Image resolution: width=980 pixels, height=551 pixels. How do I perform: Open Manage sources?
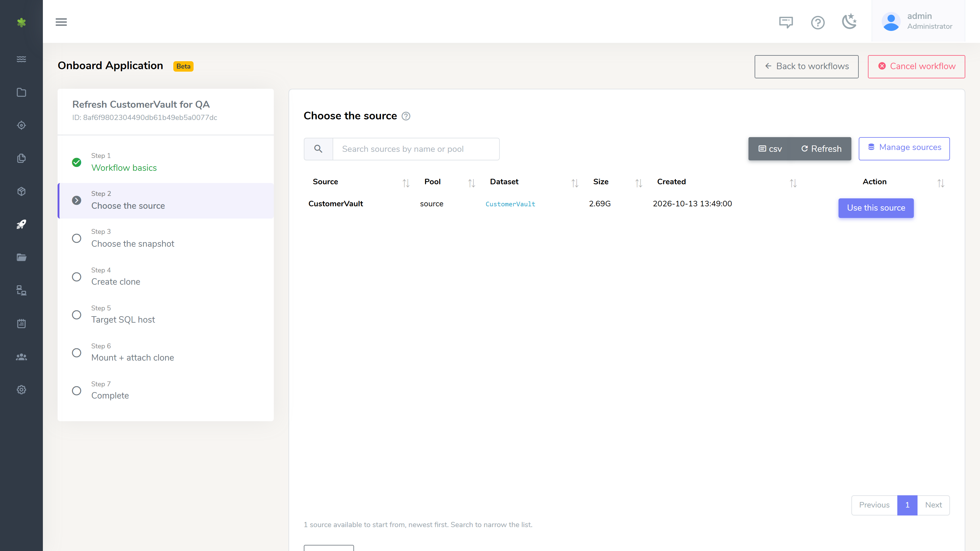[x=904, y=149]
